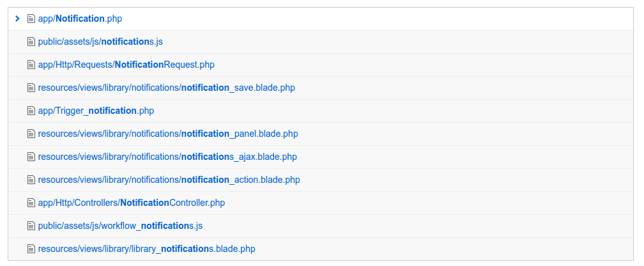Click file icon next to notification_save.blade.php
This screenshot has width=644, height=266.
pos(31,88)
